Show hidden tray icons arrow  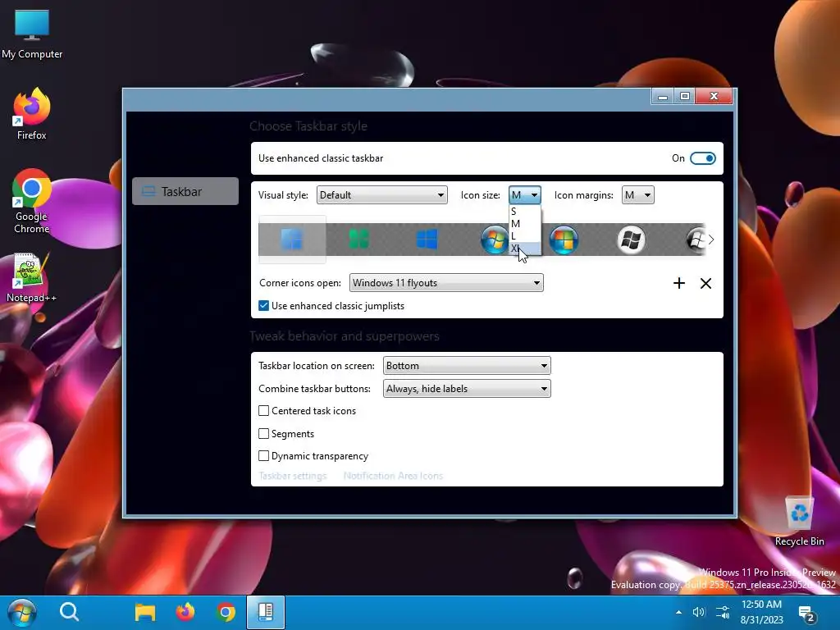click(678, 612)
